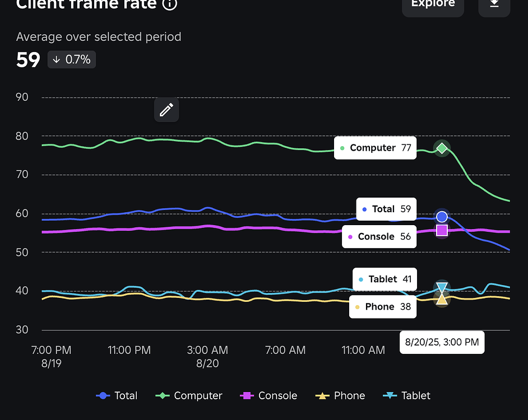Toggle the Phone series in legend
Screen dimensions: 528x420
pyautogui.click(x=340, y=395)
